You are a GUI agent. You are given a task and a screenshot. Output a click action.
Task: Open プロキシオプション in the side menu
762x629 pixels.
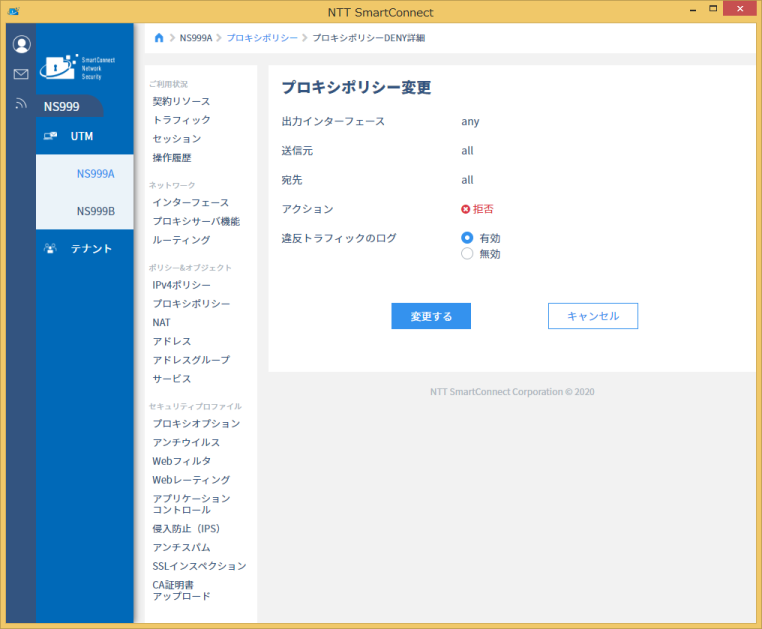click(196, 423)
